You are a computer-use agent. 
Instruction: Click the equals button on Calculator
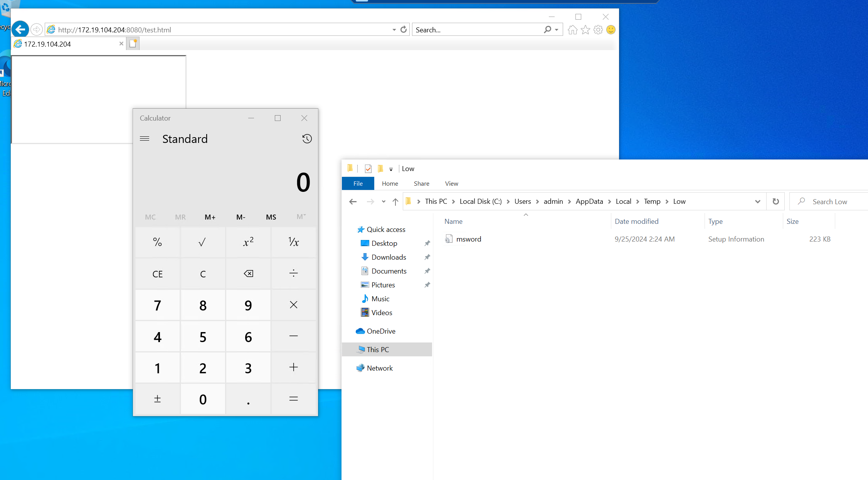293,399
